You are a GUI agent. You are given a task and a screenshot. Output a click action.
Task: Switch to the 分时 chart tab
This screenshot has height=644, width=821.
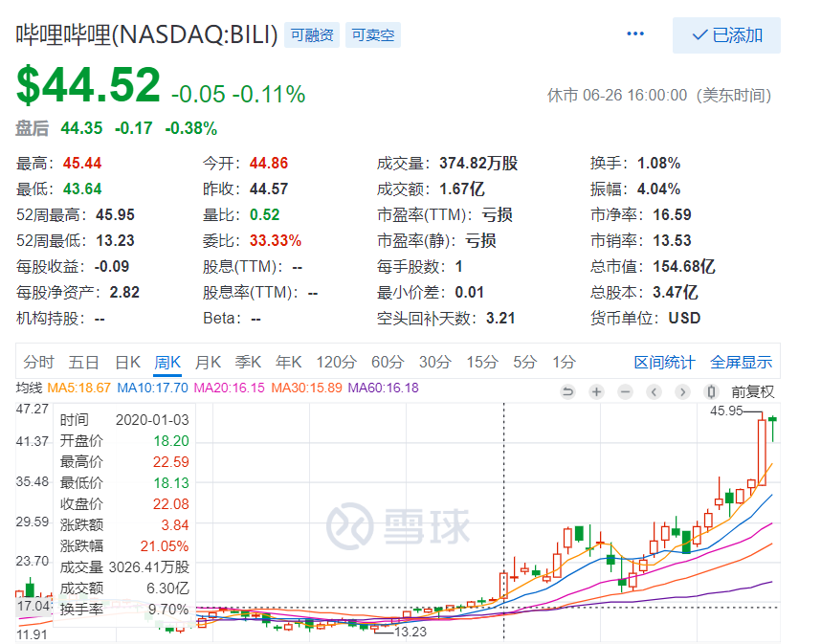pyautogui.click(x=38, y=362)
